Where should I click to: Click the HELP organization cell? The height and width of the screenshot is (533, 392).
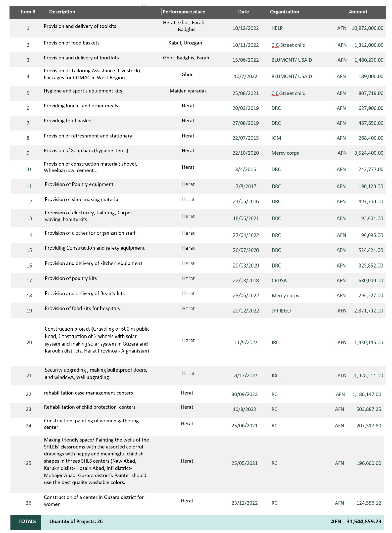click(x=277, y=28)
